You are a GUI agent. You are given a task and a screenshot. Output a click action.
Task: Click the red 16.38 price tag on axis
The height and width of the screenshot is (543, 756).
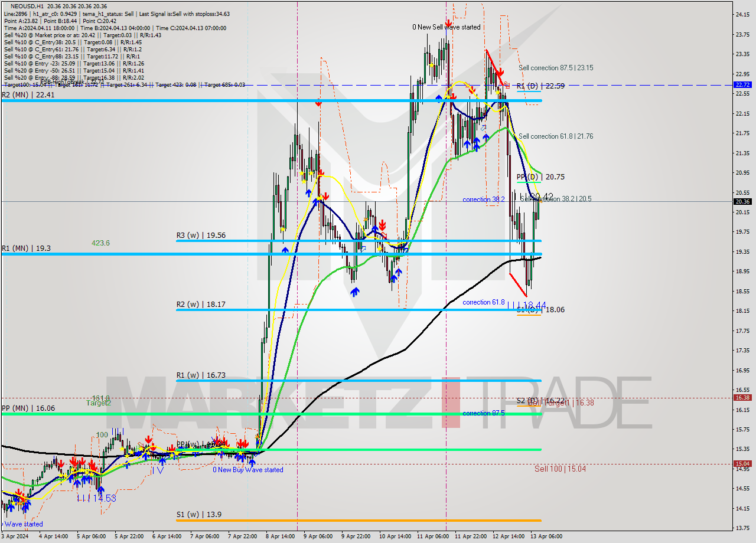point(742,397)
